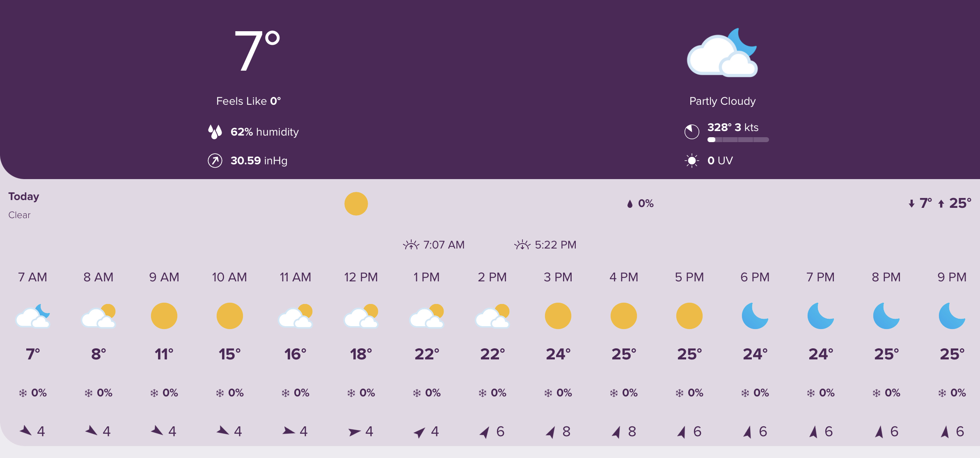This screenshot has width=980, height=458.
Task: Click the humidity droplets icon
Action: click(x=215, y=132)
